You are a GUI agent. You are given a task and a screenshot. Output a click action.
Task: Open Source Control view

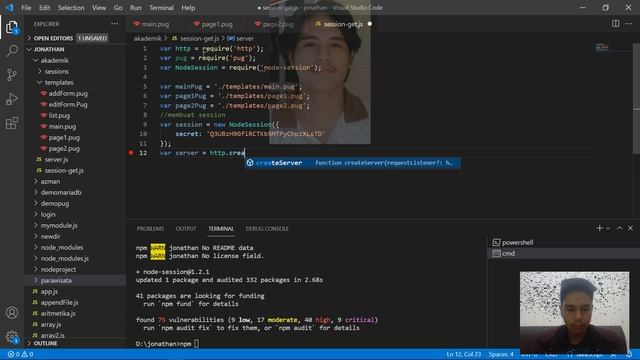tap(12, 75)
